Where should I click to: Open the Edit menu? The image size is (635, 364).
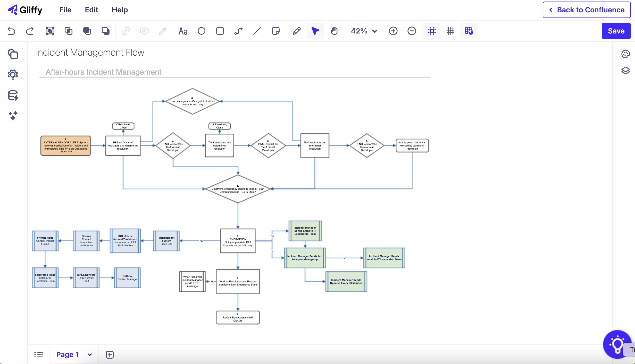(91, 10)
